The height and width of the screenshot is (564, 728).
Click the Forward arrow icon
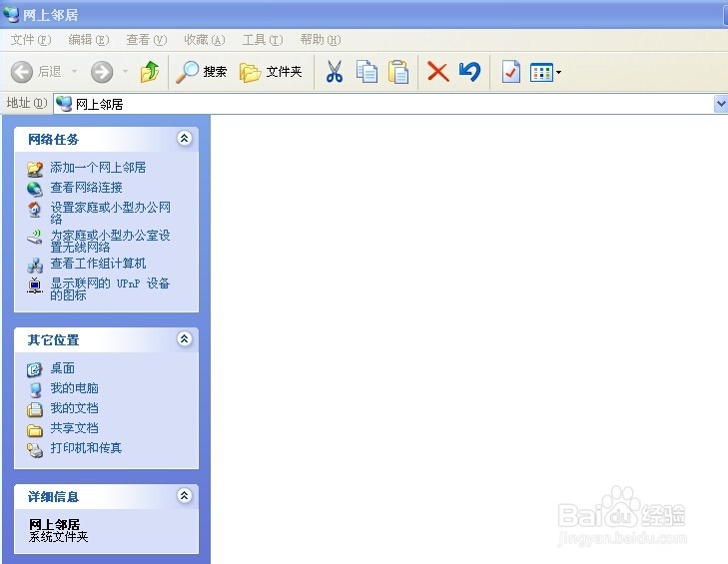[x=102, y=72]
